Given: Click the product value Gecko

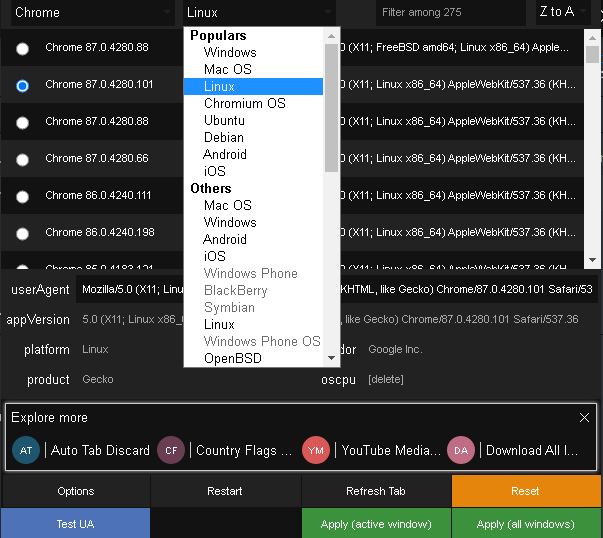Looking at the screenshot, I should coord(98,379).
